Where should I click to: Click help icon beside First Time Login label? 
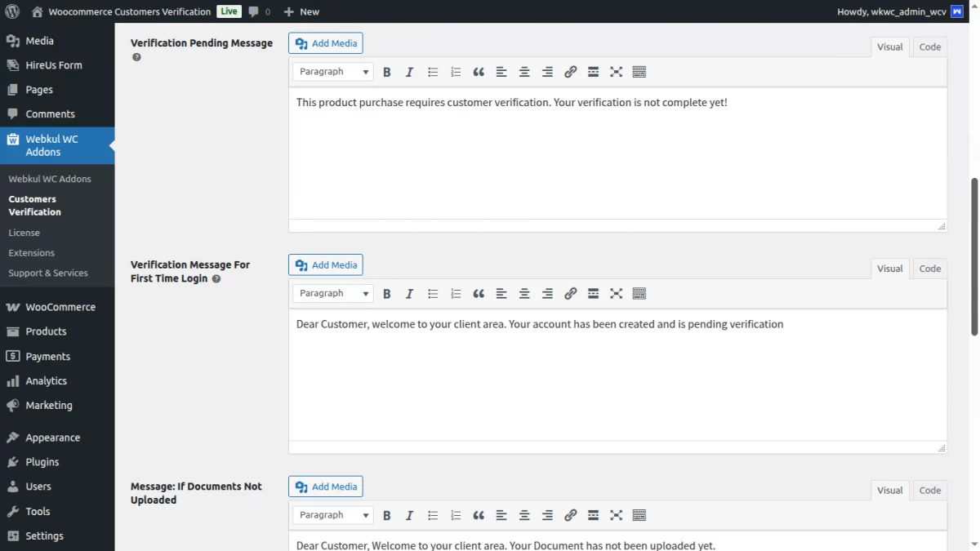(x=216, y=278)
